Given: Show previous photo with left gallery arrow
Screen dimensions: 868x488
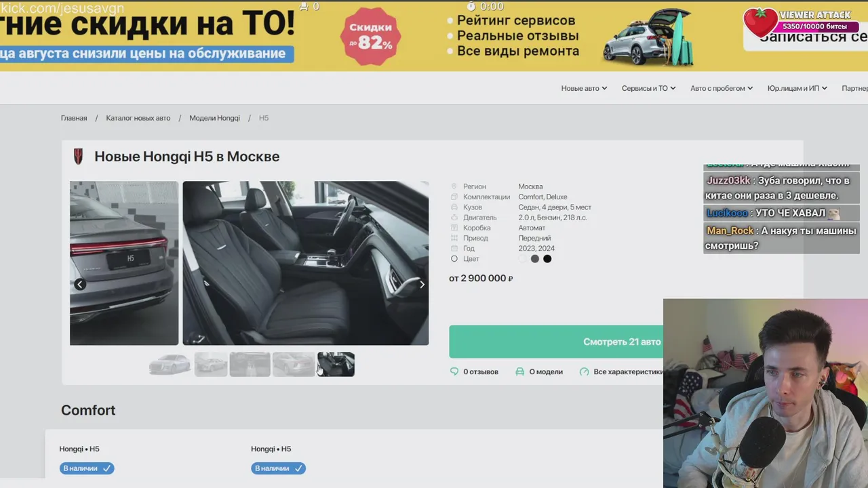Looking at the screenshot, I should [80, 285].
